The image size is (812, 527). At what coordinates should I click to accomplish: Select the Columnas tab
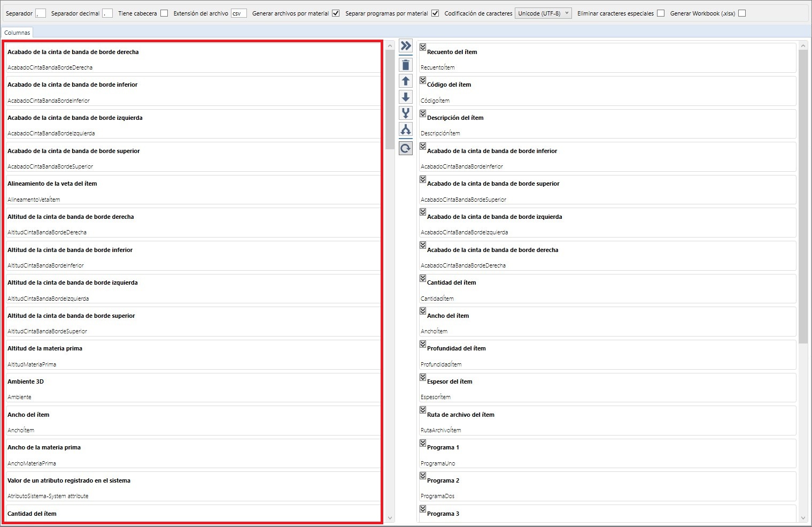[x=17, y=33]
